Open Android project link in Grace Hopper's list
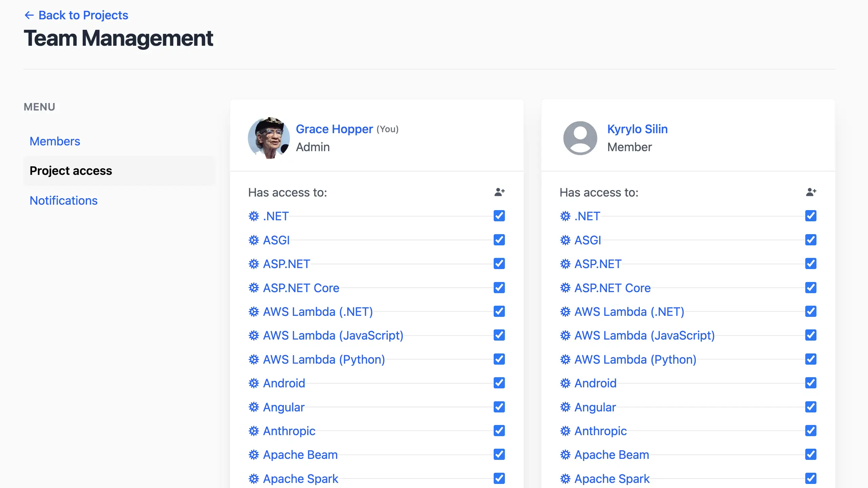 coord(284,383)
